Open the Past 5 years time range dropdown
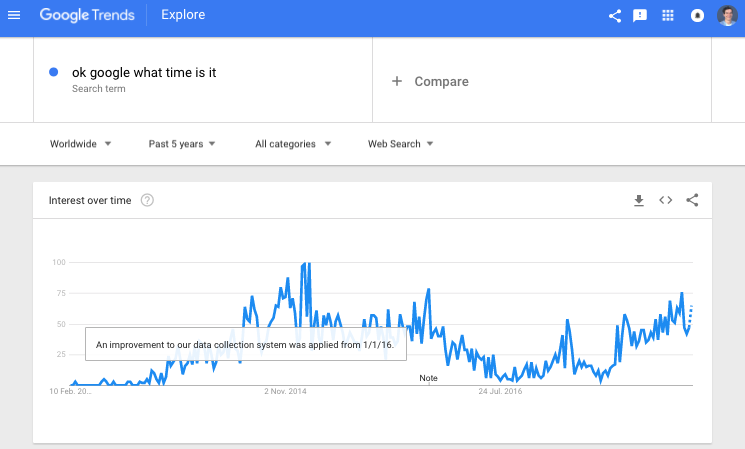Image resolution: width=745 pixels, height=449 pixels. pos(182,144)
